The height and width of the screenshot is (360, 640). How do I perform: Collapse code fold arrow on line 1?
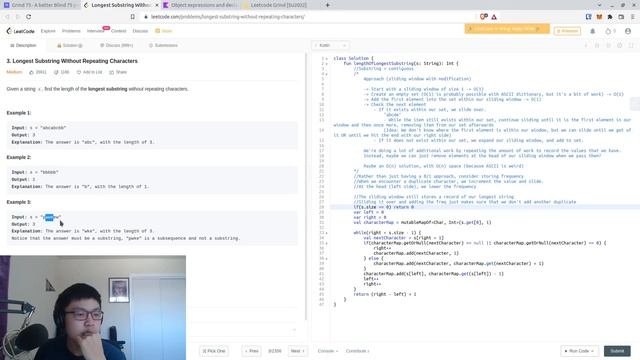327,58
